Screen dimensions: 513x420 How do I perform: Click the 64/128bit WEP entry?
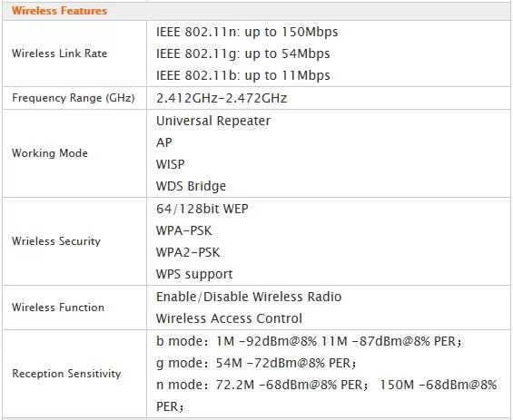pos(202,209)
